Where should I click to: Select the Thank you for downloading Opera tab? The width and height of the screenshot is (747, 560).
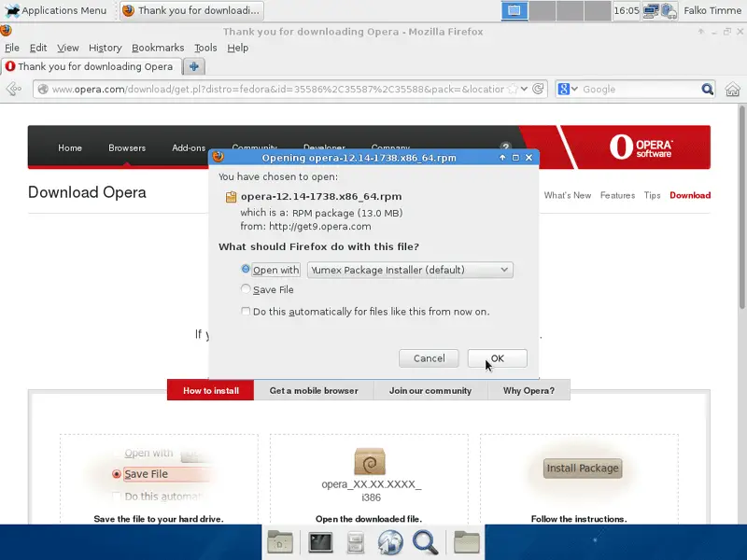[x=91, y=66]
